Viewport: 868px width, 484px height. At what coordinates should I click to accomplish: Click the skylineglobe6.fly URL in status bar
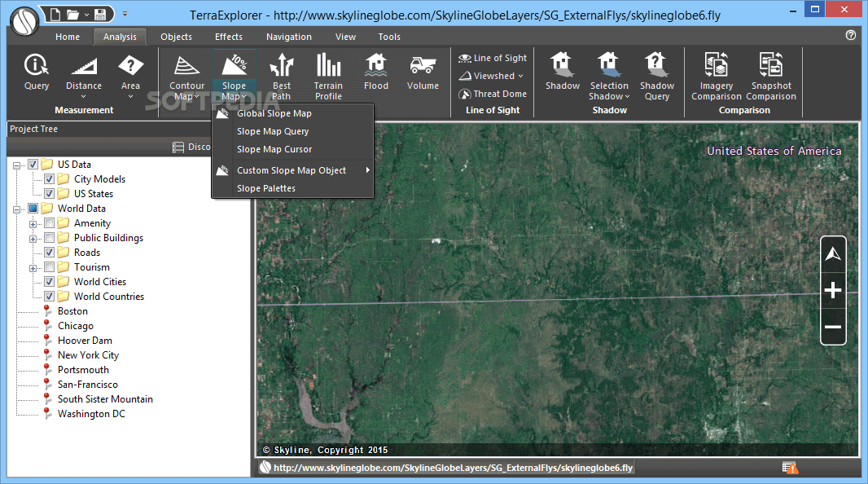click(453, 468)
